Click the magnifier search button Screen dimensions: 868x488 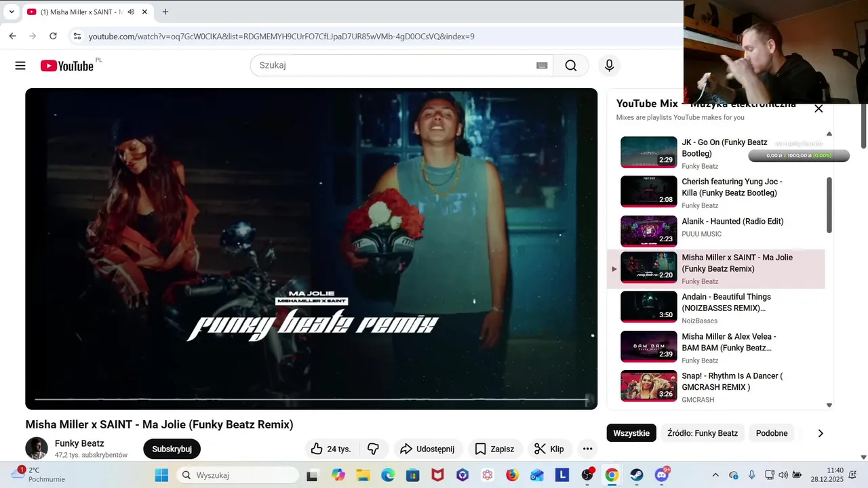pyautogui.click(x=571, y=66)
